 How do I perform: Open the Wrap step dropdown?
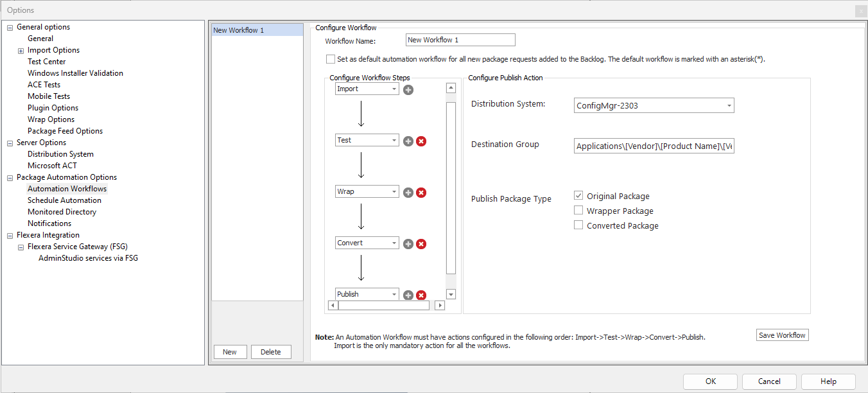coord(394,192)
